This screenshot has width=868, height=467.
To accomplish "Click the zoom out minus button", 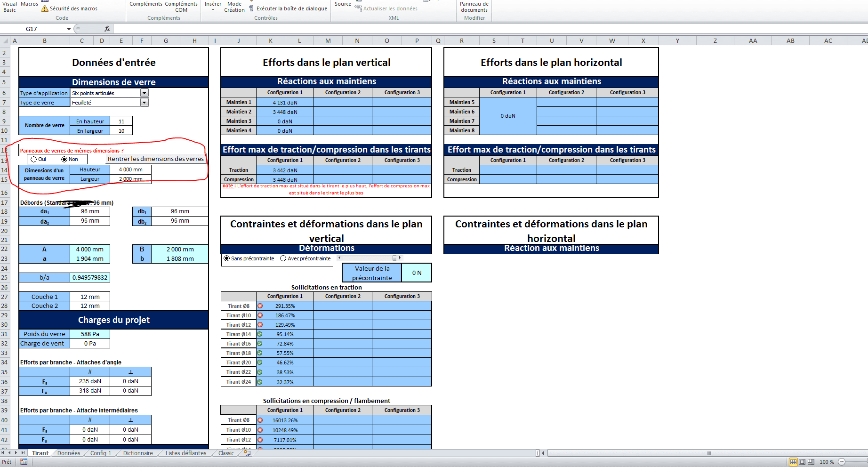I will click(x=842, y=462).
